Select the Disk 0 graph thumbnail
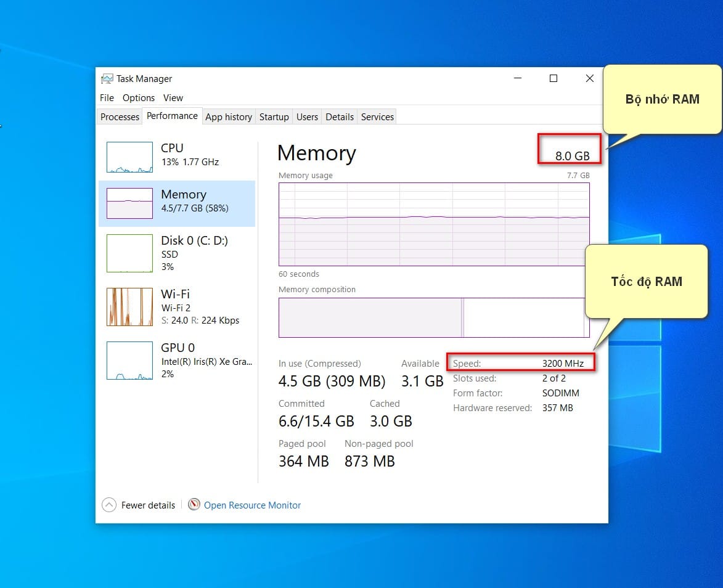Viewport: 723px width, 588px height. pos(129,253)
